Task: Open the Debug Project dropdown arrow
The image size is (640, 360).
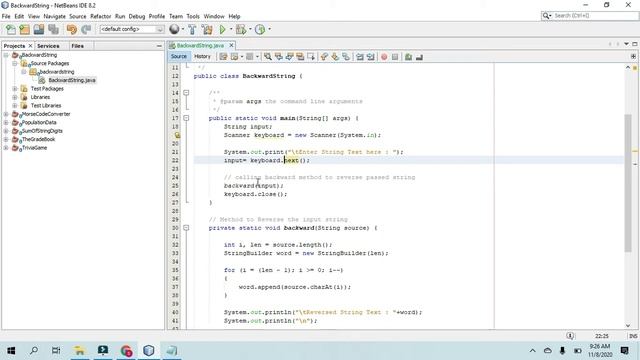Action: pos(250,29)
